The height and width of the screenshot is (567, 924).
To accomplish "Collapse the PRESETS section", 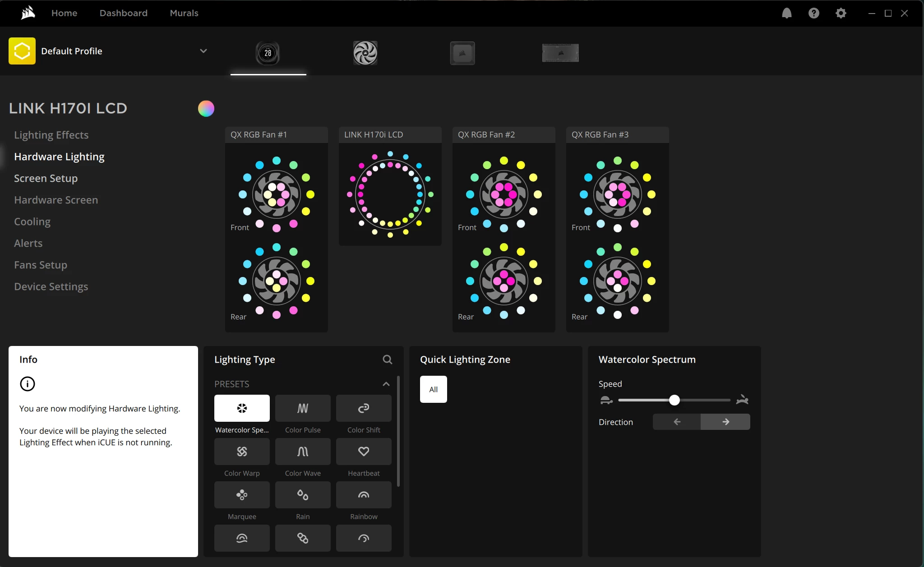I will point(386,384).
